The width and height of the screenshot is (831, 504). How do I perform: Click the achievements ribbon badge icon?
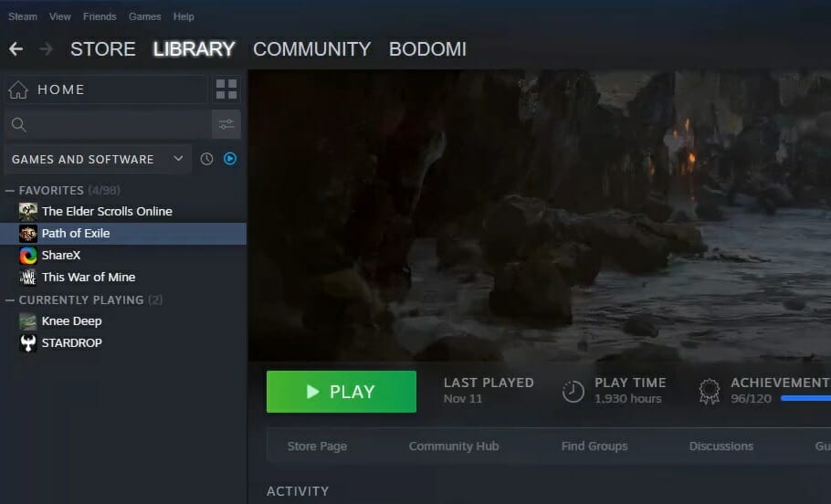pos(710,392)
